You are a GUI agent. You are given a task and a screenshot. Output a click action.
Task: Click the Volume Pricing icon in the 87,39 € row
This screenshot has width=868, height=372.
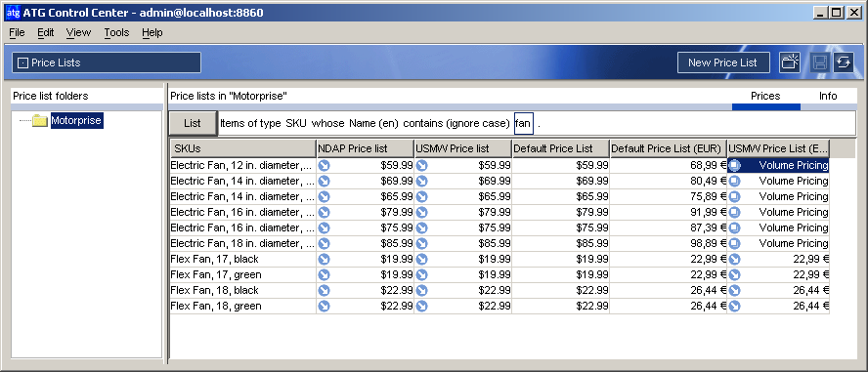point(735,227)
